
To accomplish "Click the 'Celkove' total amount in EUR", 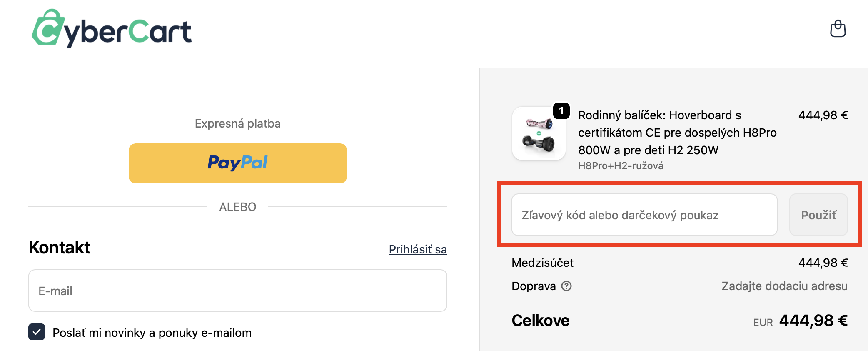I will (x=813, y=321).
